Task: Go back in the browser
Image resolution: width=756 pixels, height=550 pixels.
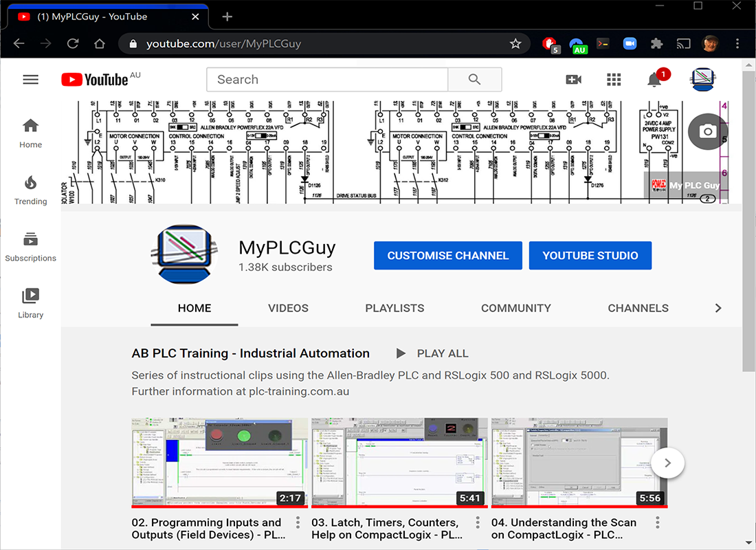Action: (x=19, y=44)
